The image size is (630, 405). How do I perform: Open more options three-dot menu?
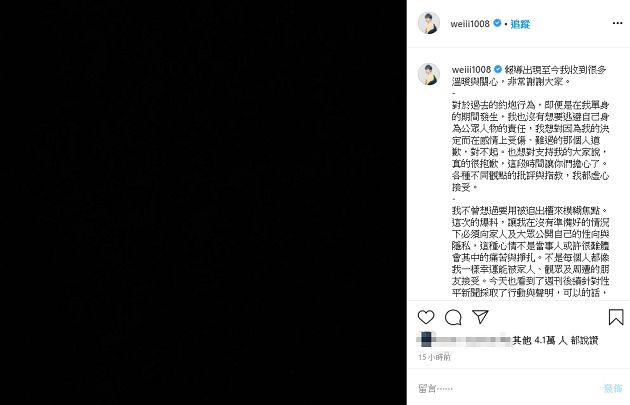(617, 23)
